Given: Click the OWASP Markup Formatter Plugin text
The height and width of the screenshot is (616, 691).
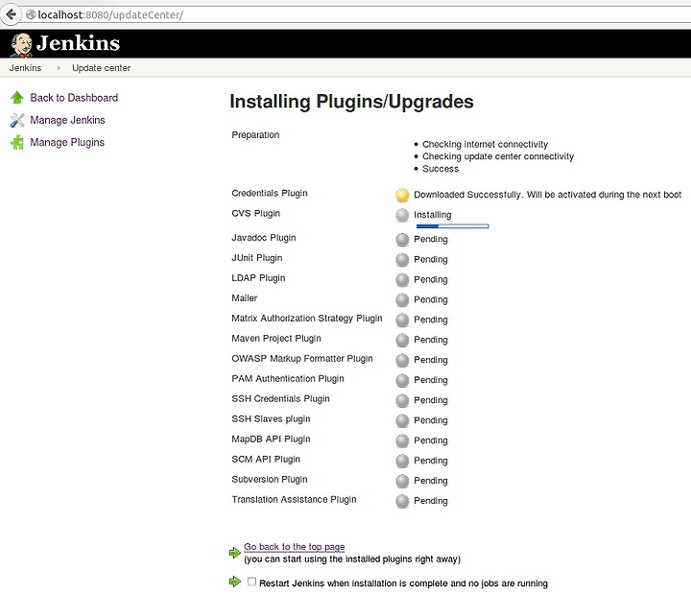Looking at the screenshot, I should click(302, 359).
